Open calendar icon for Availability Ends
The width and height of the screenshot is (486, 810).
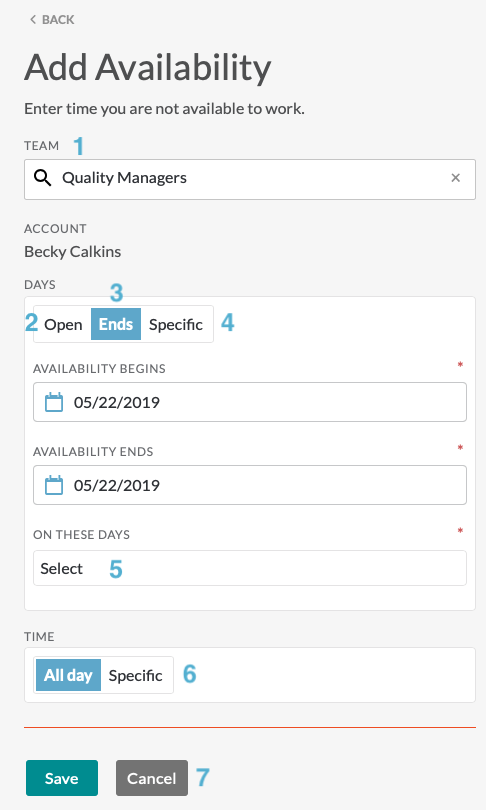coord(54,485)
